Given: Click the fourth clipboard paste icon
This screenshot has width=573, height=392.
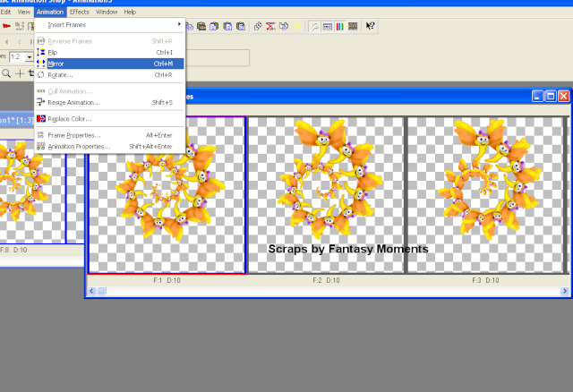Looking at the screenshot, I should 227,26.
